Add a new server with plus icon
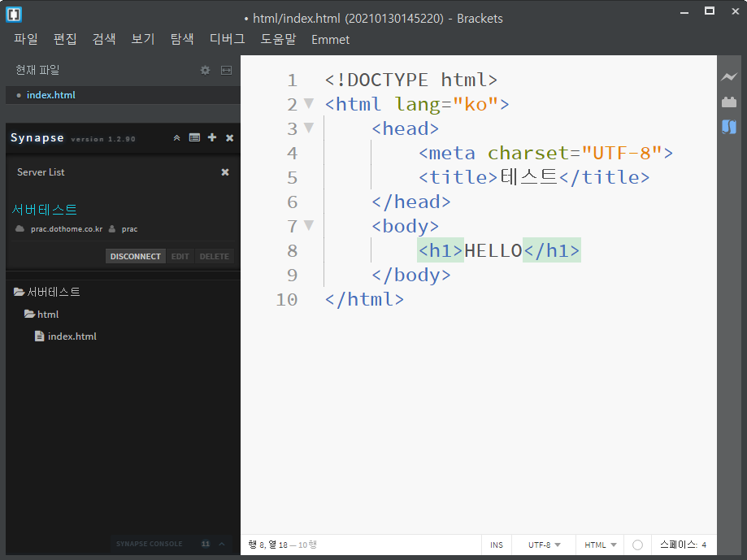The height and width of the screenshot is (560, 747). [x=212, y=137]
